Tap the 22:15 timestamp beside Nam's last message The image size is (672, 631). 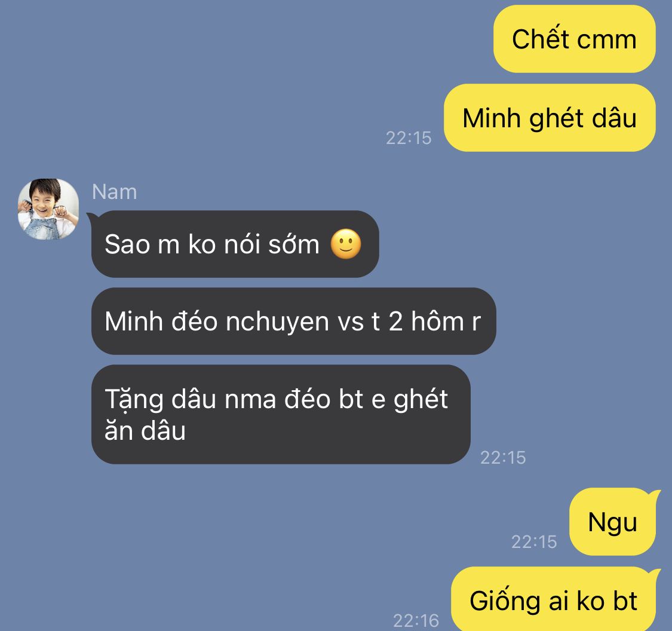pyautogui.click(x=503, y=458)
